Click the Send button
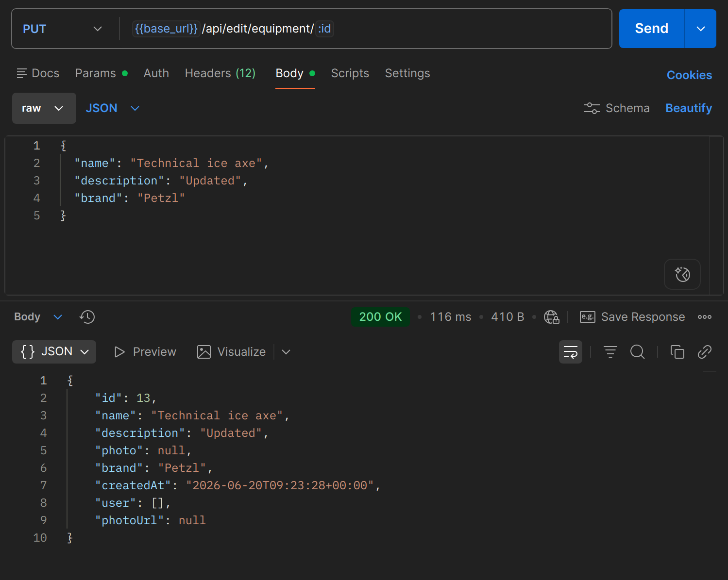Screen dimensions: 728x580 pos(652,29)
